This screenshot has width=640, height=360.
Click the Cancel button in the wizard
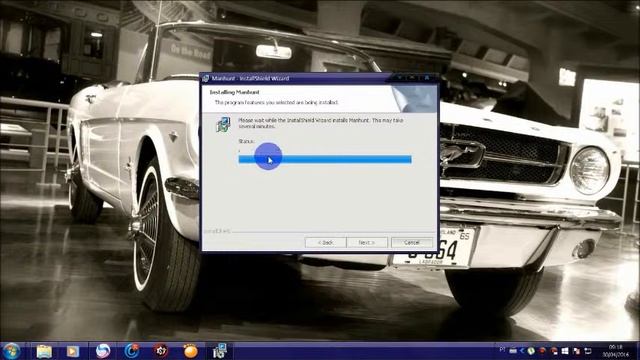(x=411, y=242)
